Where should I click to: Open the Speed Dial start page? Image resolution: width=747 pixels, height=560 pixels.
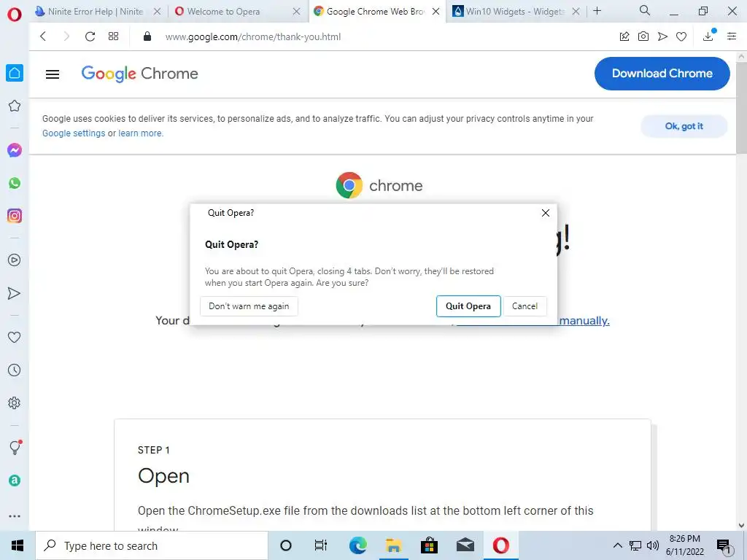[113, 36]
